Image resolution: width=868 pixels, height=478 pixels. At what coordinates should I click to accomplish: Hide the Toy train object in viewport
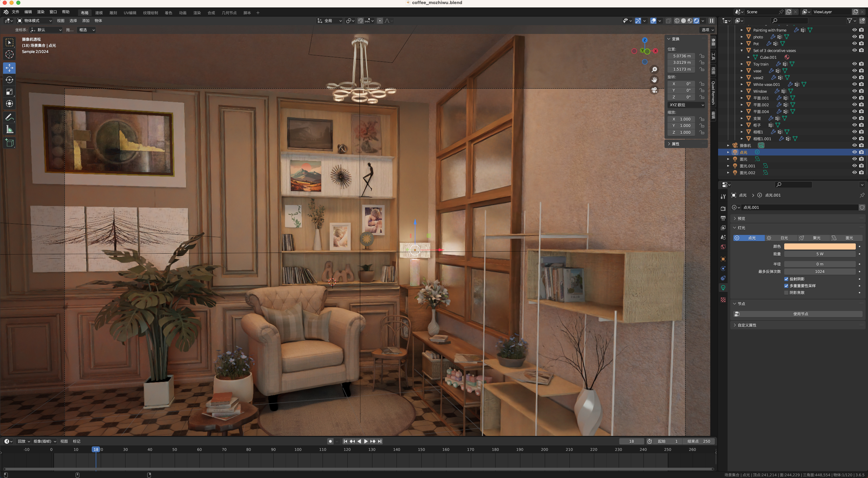click(x=854, y=64)
